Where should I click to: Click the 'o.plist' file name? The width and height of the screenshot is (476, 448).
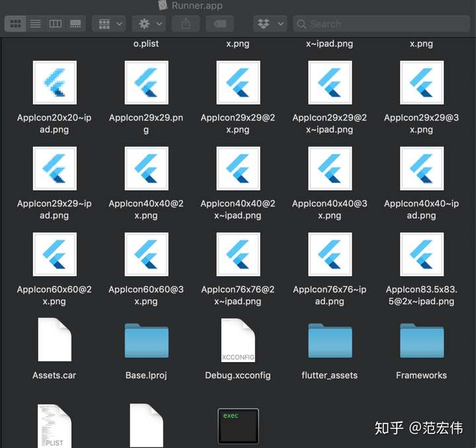pos(146,44)
